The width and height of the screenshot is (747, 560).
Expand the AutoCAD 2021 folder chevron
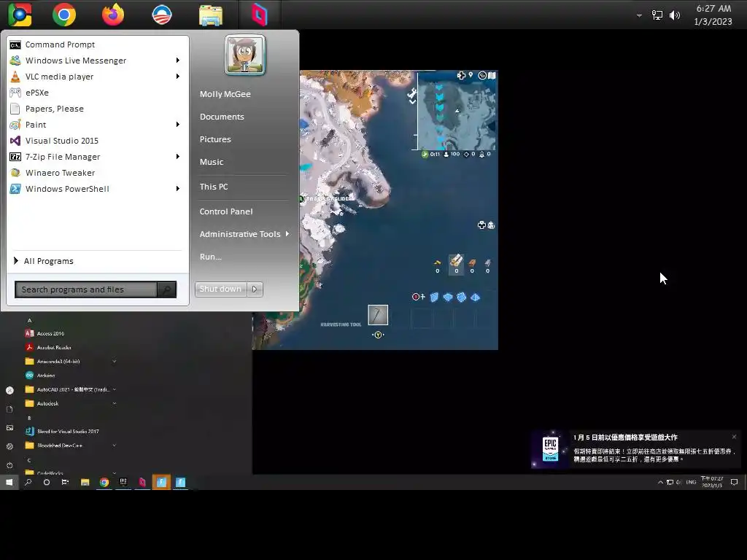(115, 389)
